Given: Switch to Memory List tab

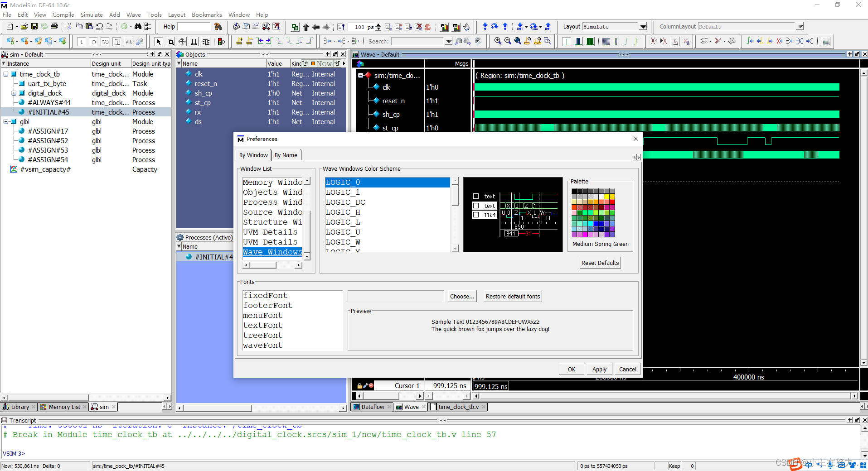Looking at the screenshot, I should coord(64,407).
